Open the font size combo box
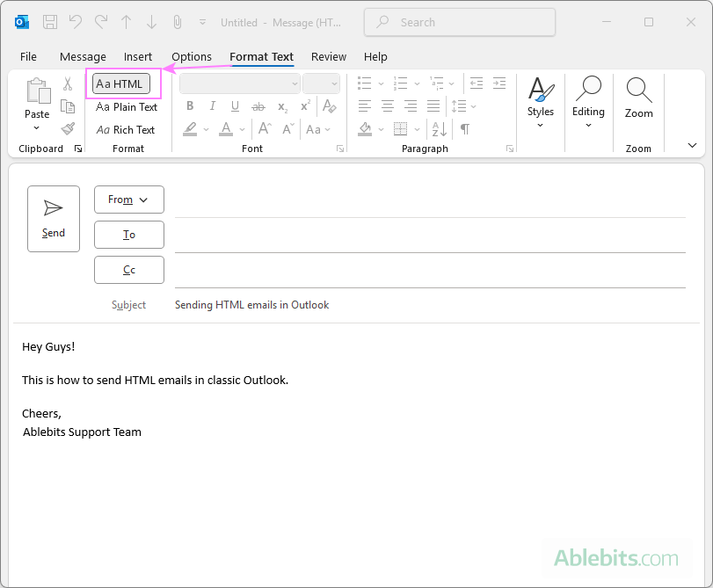 322,83
